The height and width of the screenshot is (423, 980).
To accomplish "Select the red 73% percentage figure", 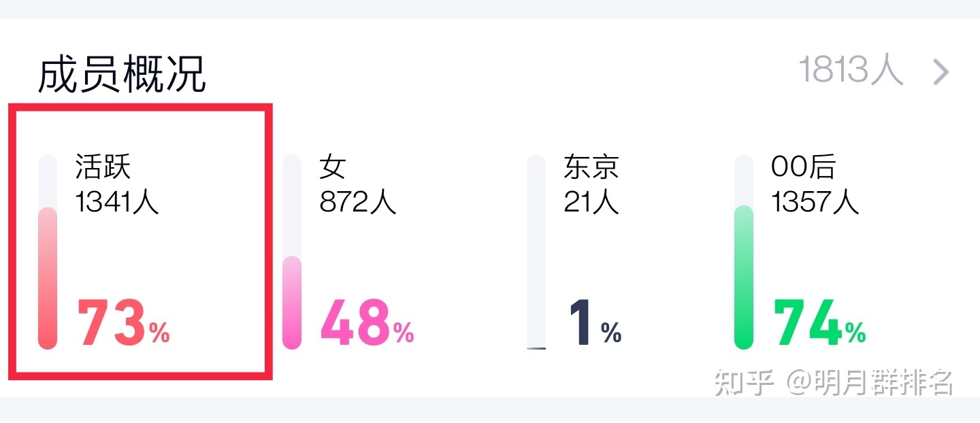I will coord(123,323).
